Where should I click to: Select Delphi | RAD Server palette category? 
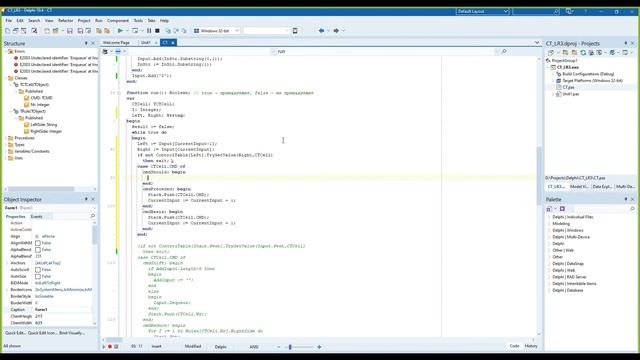click(x=569, y=277)
